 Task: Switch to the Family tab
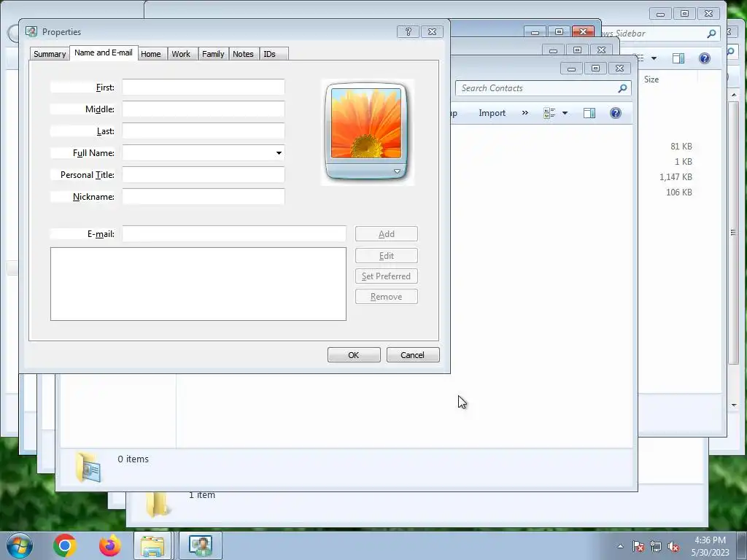[213, 54]
